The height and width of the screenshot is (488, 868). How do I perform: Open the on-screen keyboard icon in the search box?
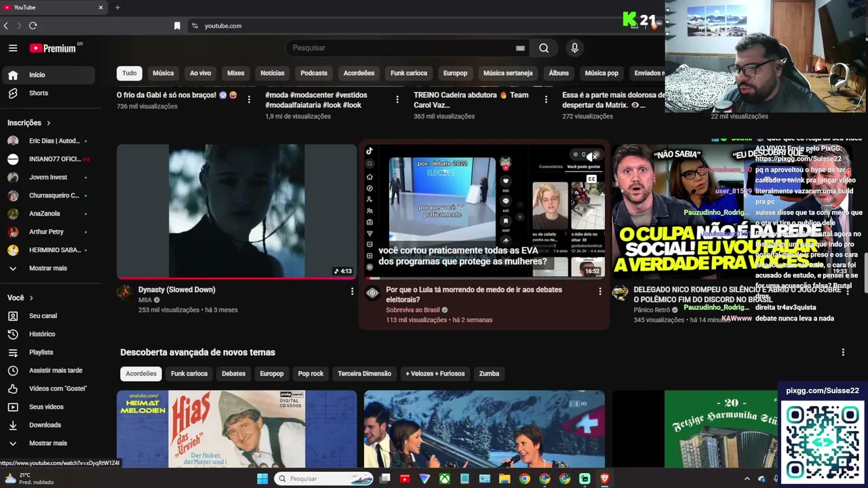[x=520, y=48]
